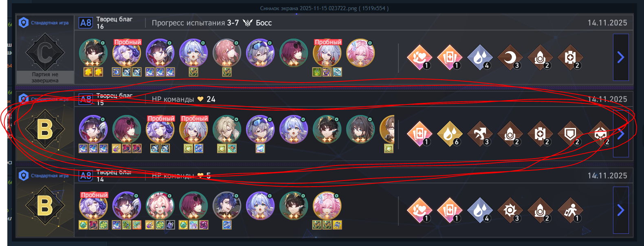644x246 pixels.
Task: Select the Прогресс испытания 3-7 header text
Action: [195, 23]
